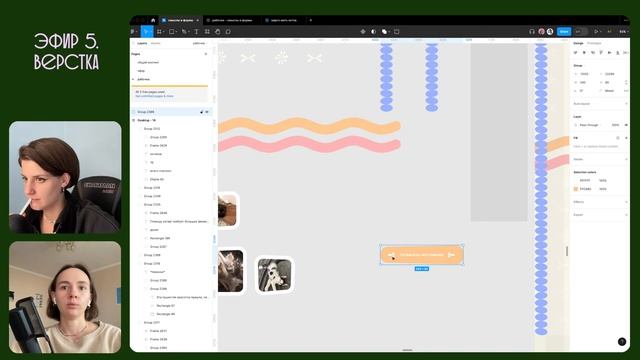Open the Present options dropdown arrow
The height and width of the screenshot is (360, 640).
(x=600, y=31)
